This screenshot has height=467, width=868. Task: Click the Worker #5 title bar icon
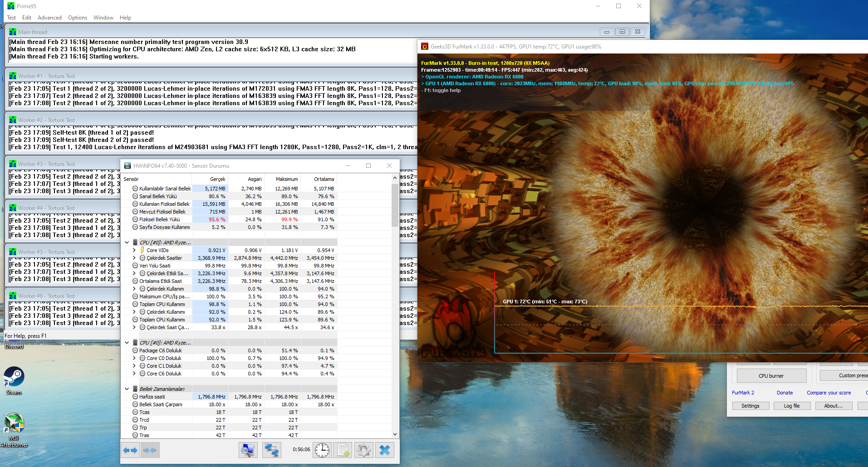[x=13, y=252]
